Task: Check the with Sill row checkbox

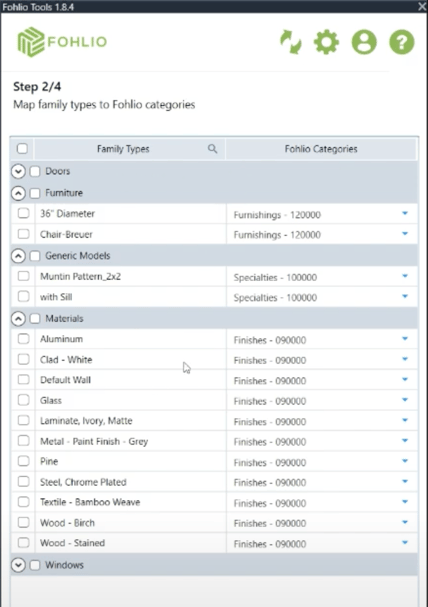Action: pyautogui.click(x=24, y=297)
